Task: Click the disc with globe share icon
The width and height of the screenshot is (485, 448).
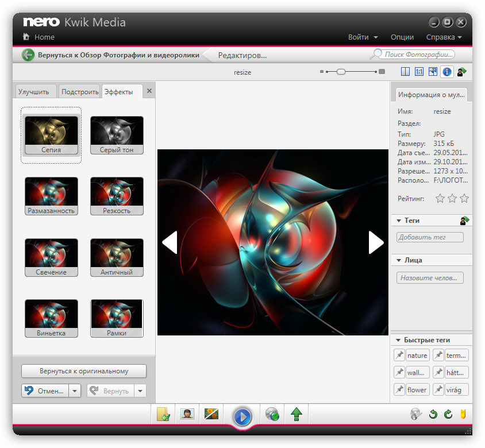Action: tap(272, 414)
